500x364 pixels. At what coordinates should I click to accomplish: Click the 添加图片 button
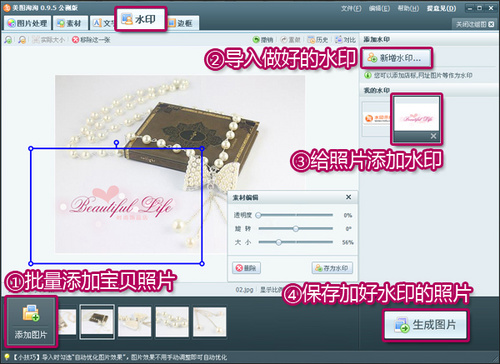pos(31,321)
